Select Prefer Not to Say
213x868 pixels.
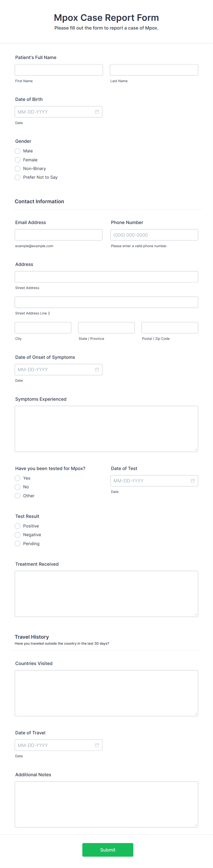17,177
